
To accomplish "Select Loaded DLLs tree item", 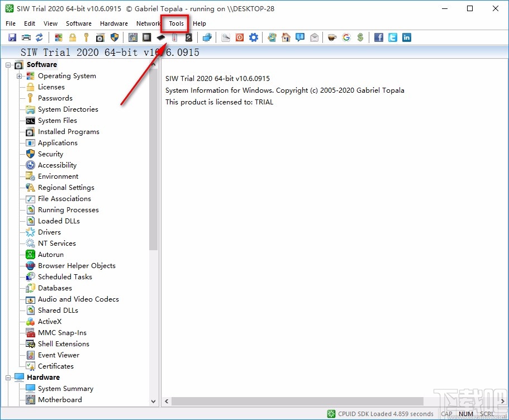I will [59, 221].
